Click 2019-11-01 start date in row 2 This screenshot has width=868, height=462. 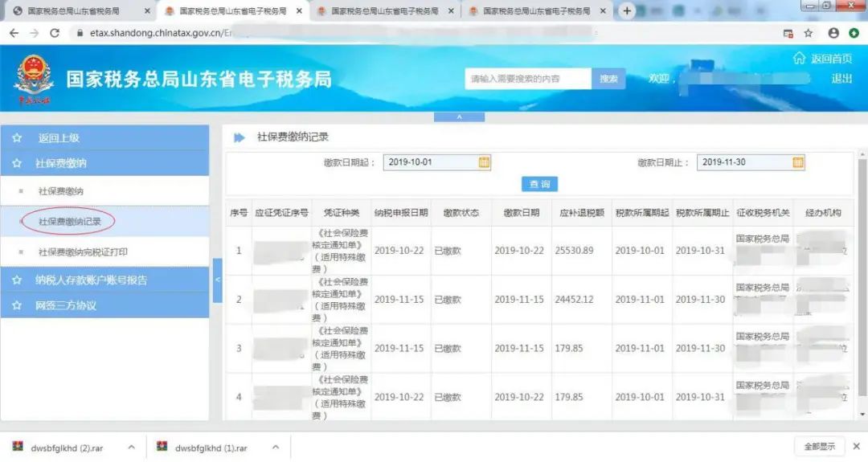[x=640, y=300]
